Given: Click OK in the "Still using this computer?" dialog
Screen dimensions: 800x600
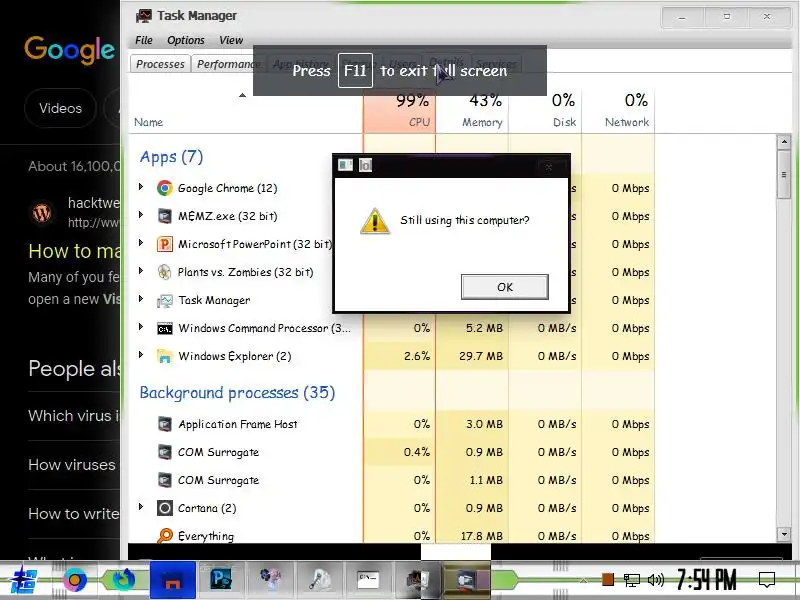Looking at the screenshot, I should coord(505,287).
